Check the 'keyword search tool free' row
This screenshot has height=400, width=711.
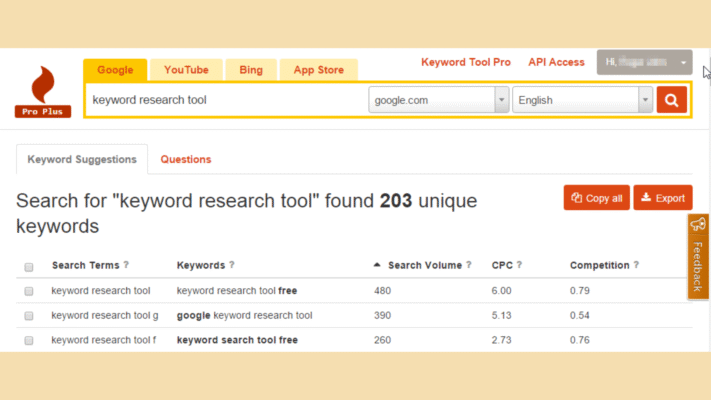pyautogui.click(x=29, y=340)
